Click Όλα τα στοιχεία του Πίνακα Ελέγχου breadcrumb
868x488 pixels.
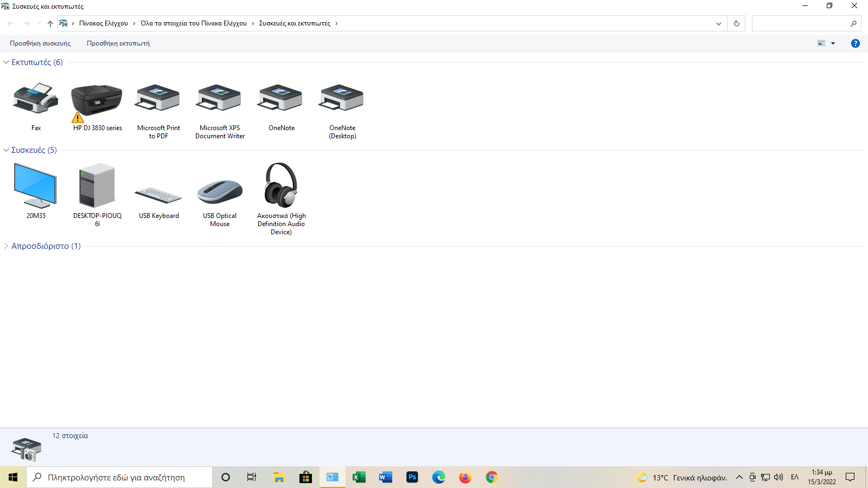click(x=194, y=23)
